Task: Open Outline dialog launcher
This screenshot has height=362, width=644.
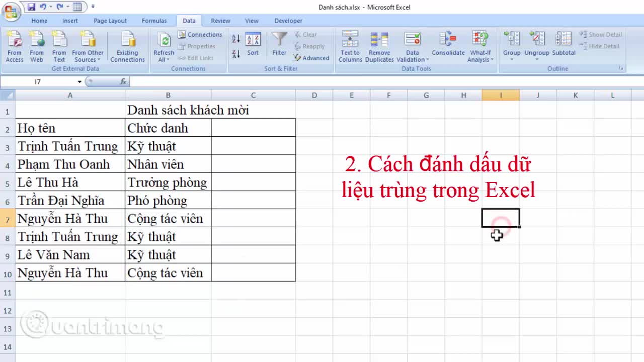Action: click(x=621, y=68)
